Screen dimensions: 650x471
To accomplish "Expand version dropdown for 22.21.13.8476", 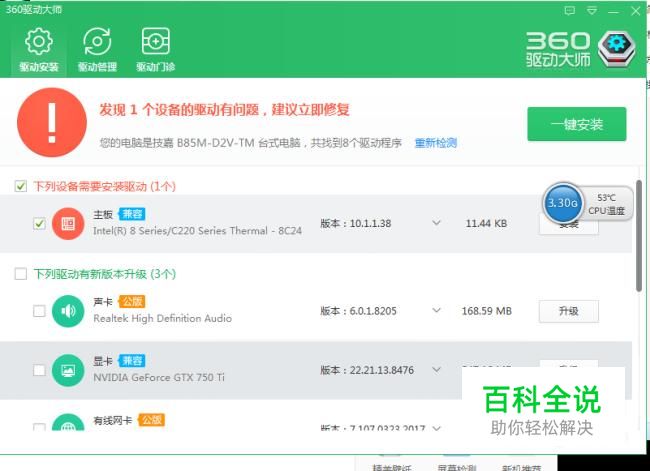I will click(x=436, y=369).
